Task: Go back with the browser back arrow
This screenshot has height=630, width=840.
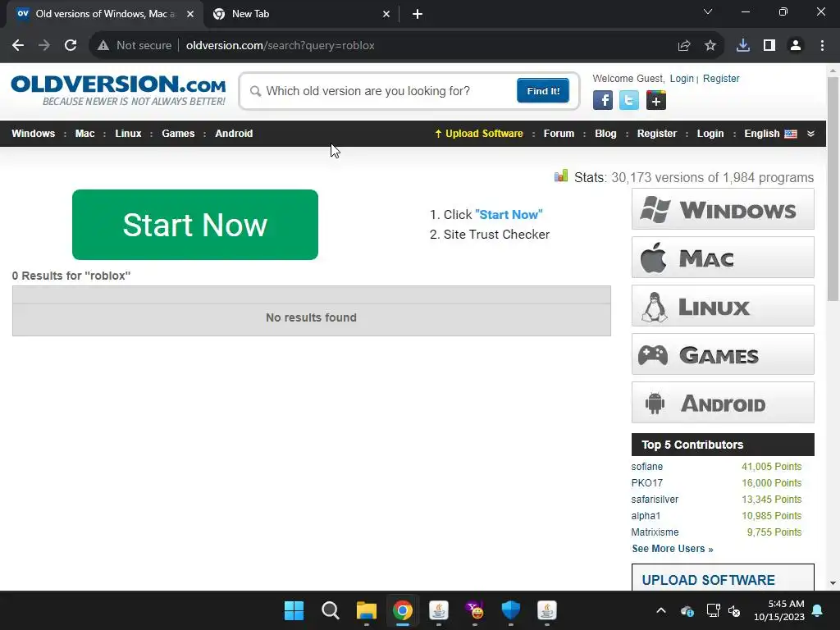Action: coord(18,46)
